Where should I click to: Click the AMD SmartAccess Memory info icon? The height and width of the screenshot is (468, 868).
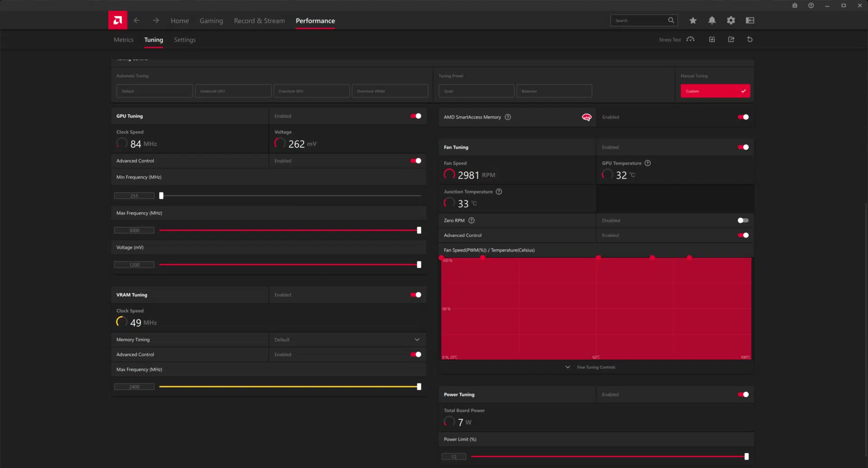point(508,117)
